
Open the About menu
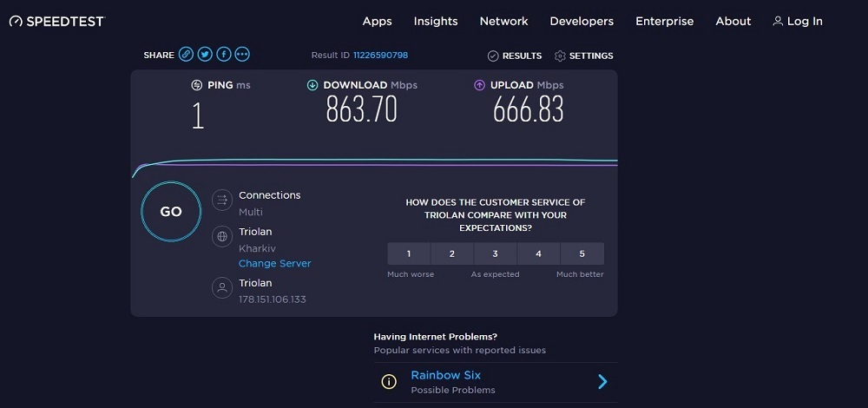click(x=733, y=21)
